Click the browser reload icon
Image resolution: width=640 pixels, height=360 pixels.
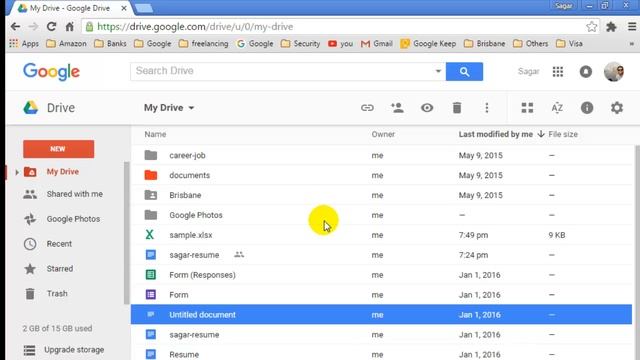click(x=51, y=27)
